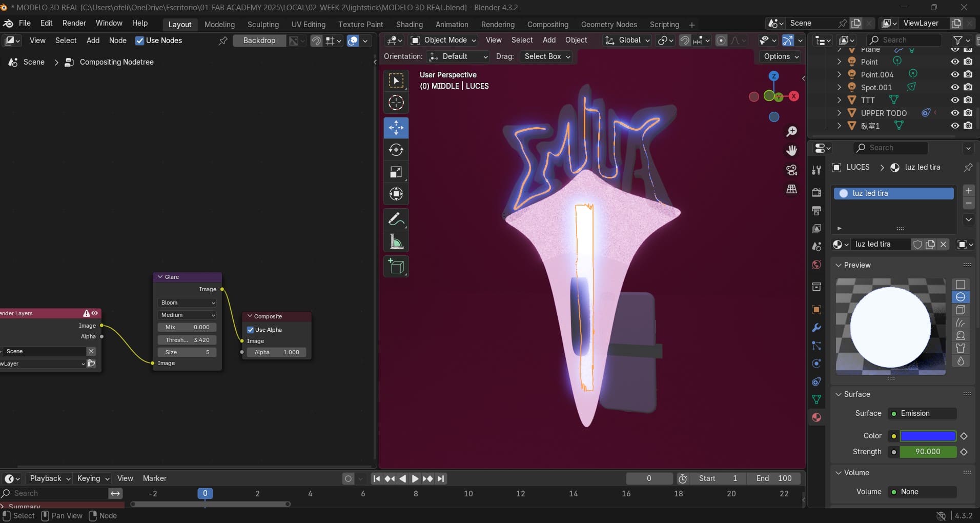The height and width of the screenshot is (523, 980).
Task: Open the Tool properties tab
Action: [816, 170]
